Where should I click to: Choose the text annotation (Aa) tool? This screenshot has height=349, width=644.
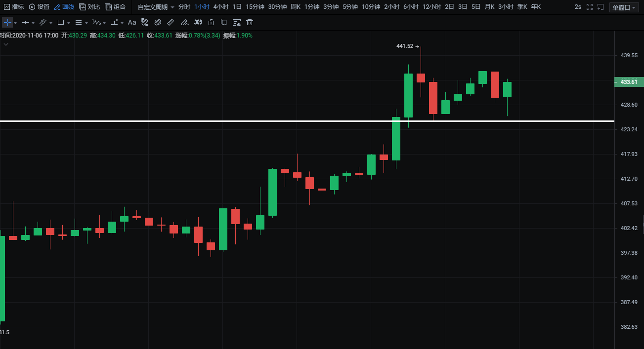[132, 23]
